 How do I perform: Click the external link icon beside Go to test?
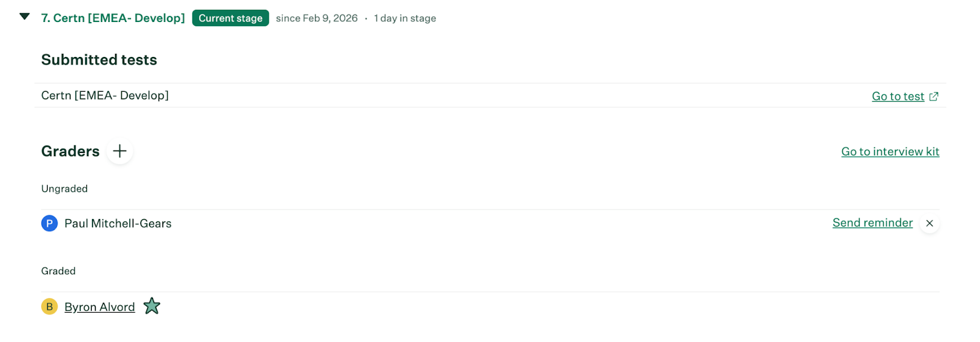point(933,96)
